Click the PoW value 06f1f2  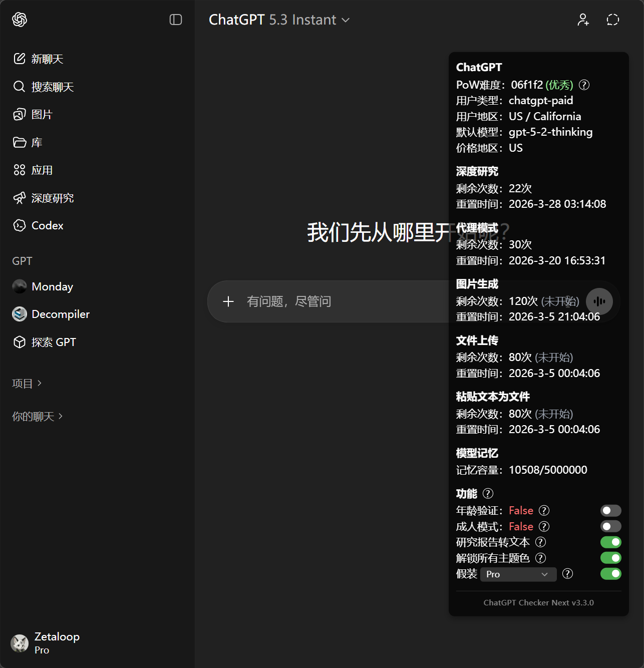tap(527, 85)
